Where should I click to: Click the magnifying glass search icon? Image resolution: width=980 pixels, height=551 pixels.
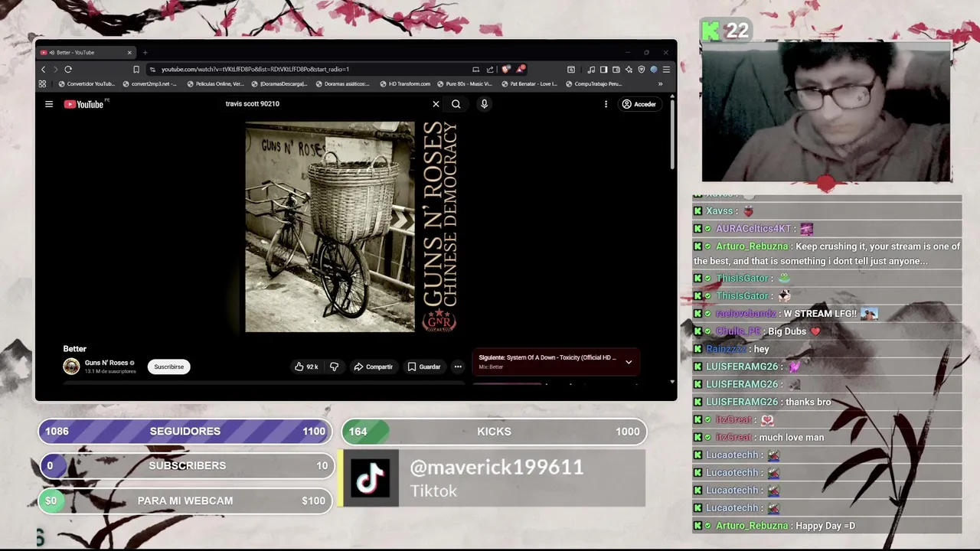[456, 104]
